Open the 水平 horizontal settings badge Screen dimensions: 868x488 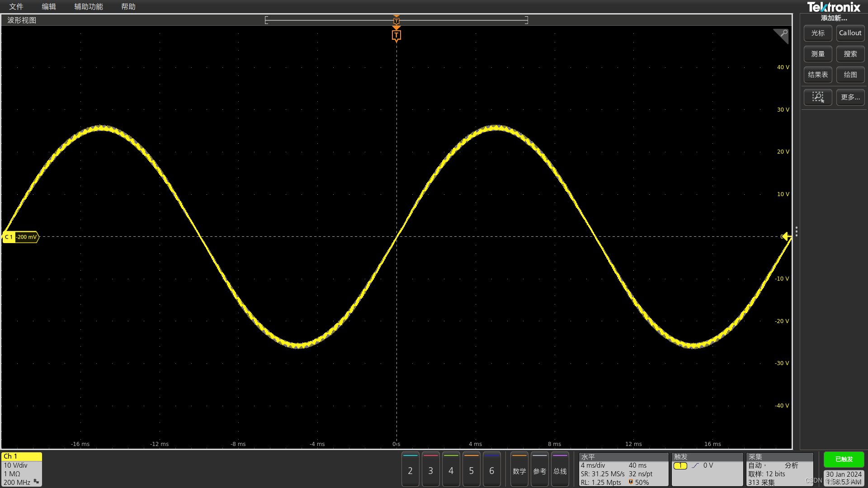(623, 469)
